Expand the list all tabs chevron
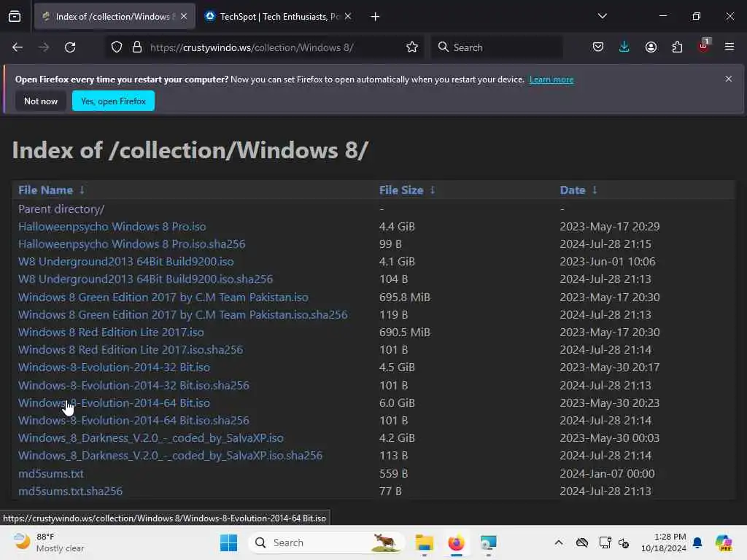The height and width of the screenshot is (560, 747). (603, 16)
